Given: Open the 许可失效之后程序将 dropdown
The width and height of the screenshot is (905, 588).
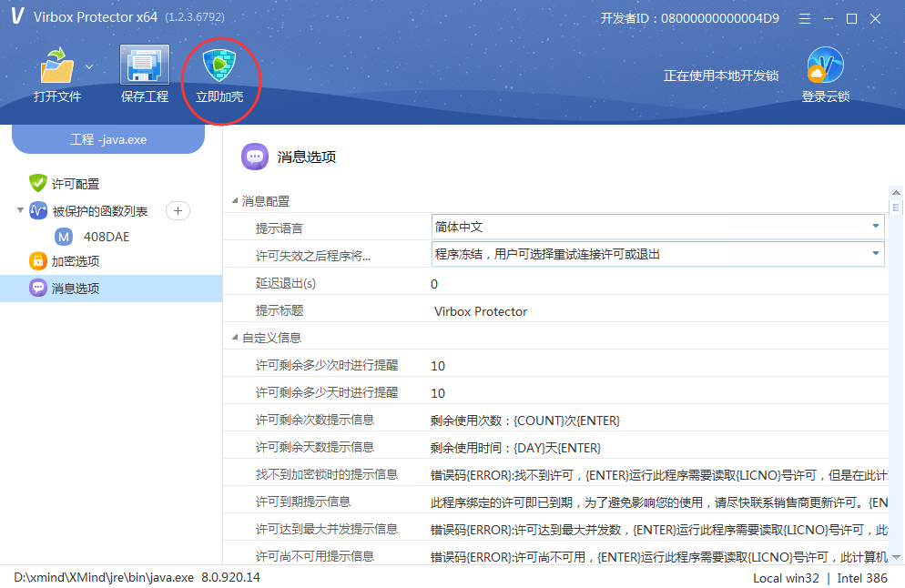Looking at the screenshot, I should click(658, 254).
